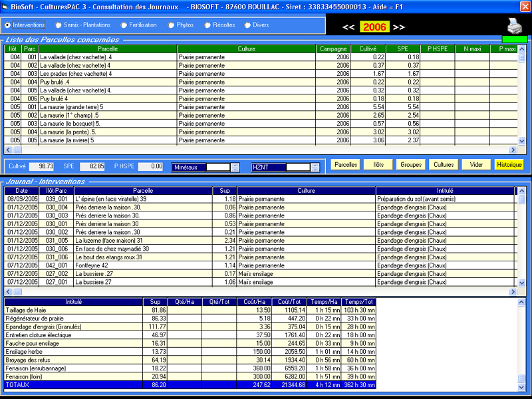Click the Cultivé total field showing 98.73
This screenshot has width=532, height=399.
pos(42,166)
